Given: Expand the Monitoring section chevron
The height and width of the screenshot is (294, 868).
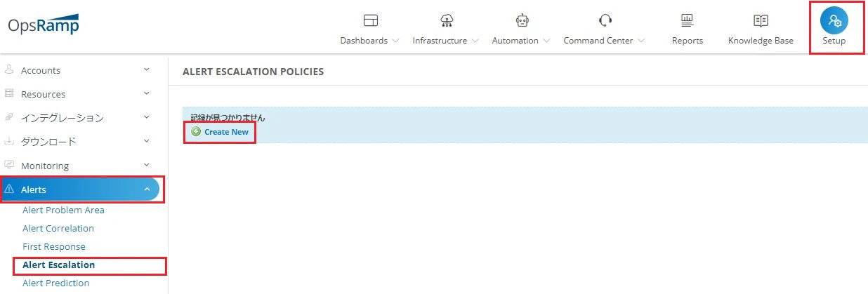Looking at the screenshot, I should tap(147, 165).
